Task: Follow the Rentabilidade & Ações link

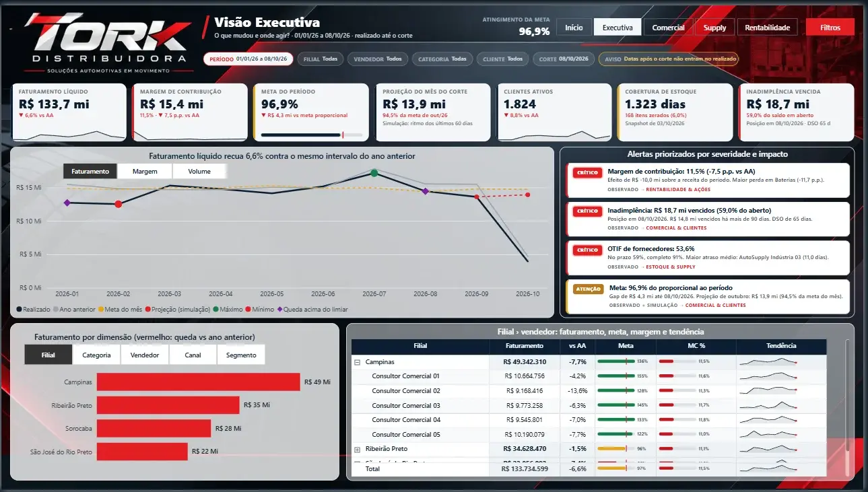Action: point(678,189)
